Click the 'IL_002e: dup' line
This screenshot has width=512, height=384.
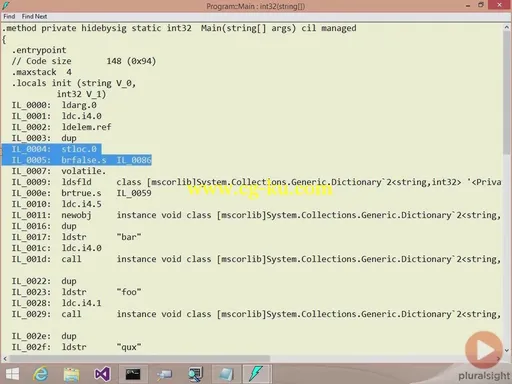click(44, 336)
